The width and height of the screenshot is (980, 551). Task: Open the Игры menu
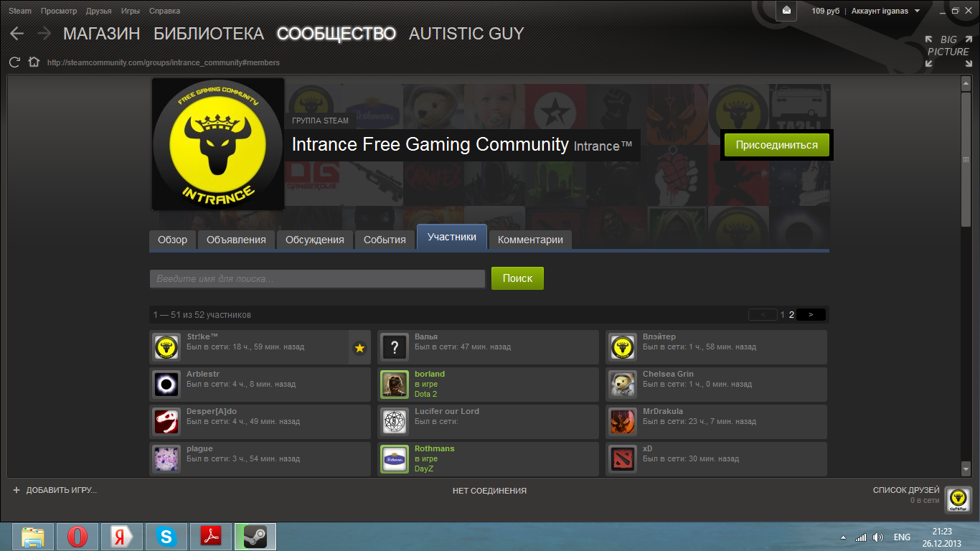[x=131, y=11]
